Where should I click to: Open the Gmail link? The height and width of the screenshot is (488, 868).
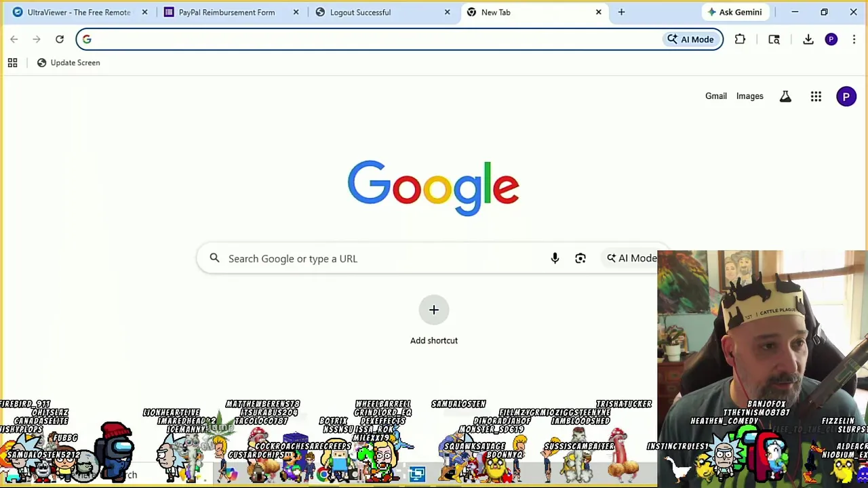click(716, 96)
